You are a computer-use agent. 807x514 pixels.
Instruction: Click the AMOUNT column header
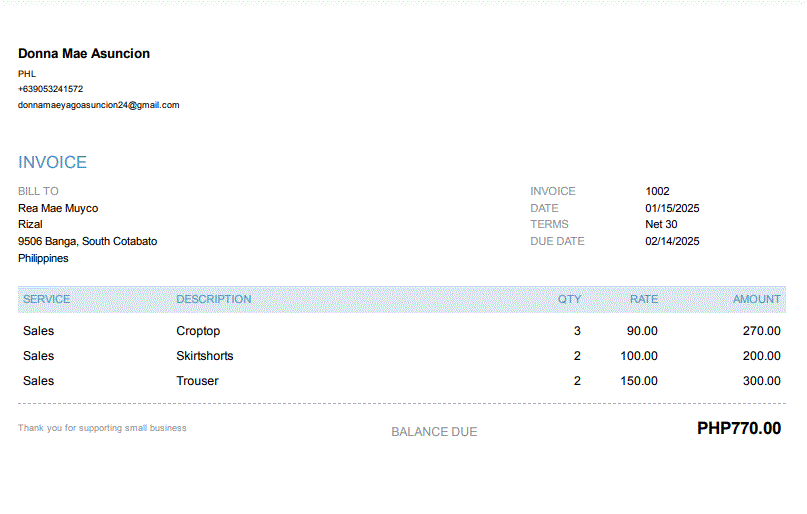pos(756,299)
